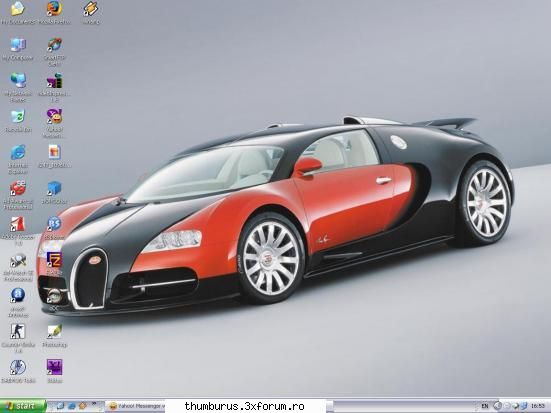Click the Start button
This screenshot has width=551, height=413.
[x=23, y=406]
